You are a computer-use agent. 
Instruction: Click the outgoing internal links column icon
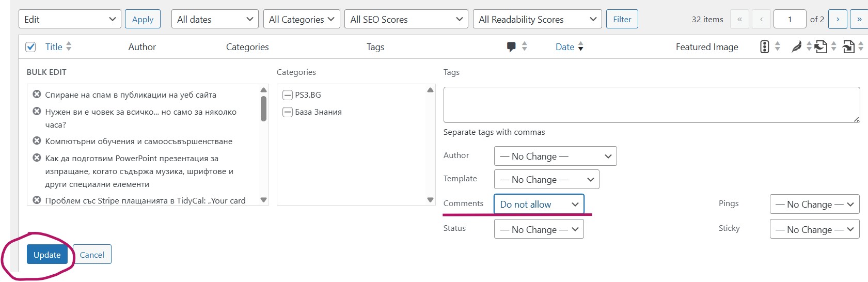pyautogui.click(x=821, y=47)
